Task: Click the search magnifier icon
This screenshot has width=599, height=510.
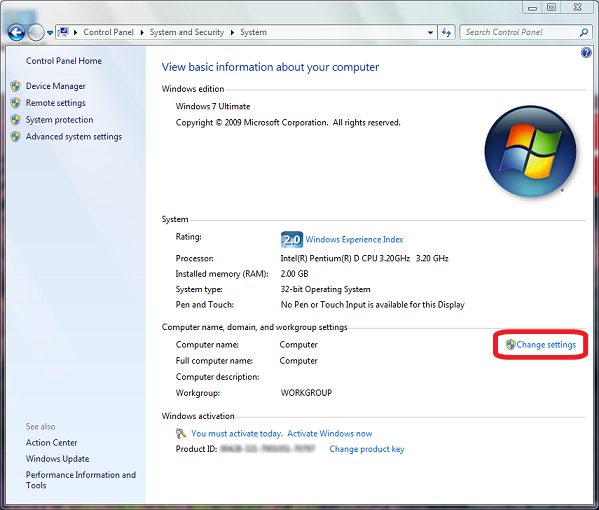Action: click(x=584, y=32)
